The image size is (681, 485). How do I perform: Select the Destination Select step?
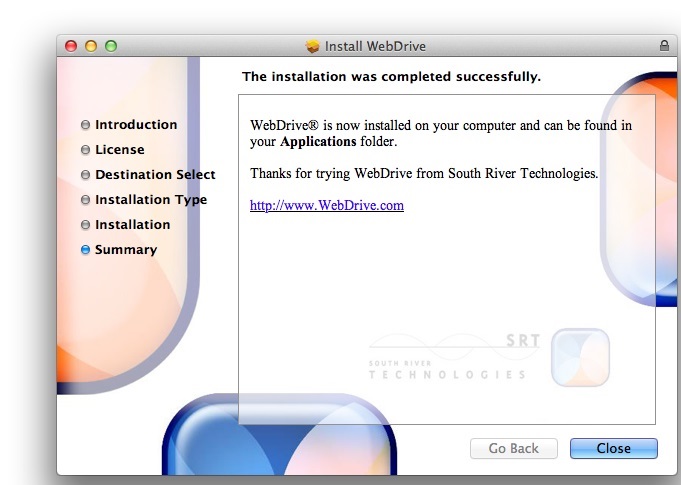[x=155, y=175]
